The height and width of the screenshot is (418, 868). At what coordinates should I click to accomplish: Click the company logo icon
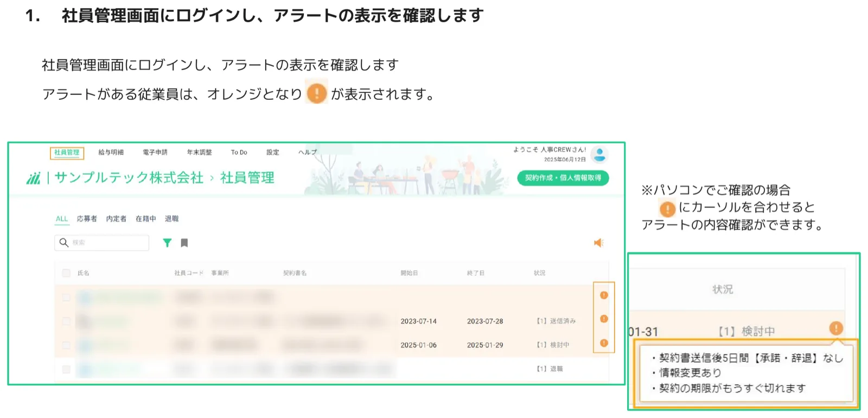[x=34, y=178]
